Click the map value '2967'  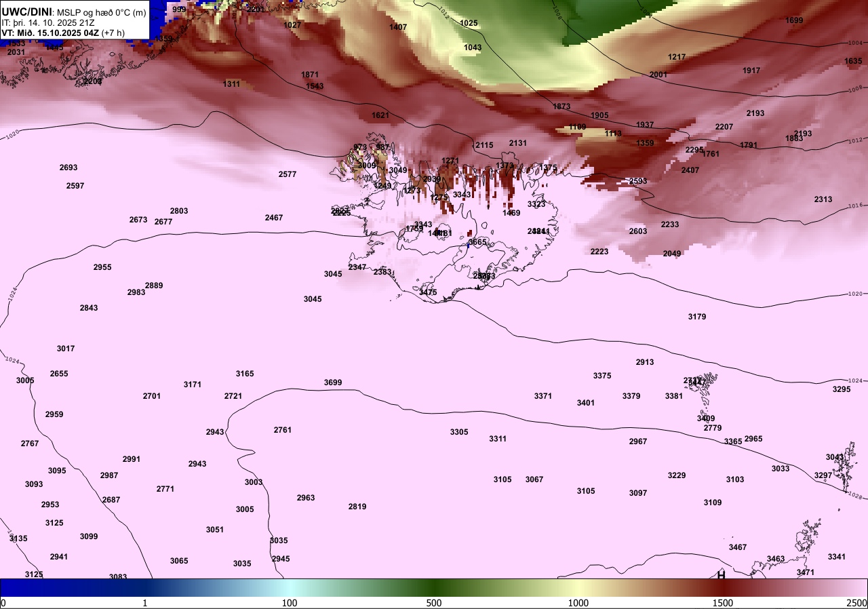tap(638, 441)
